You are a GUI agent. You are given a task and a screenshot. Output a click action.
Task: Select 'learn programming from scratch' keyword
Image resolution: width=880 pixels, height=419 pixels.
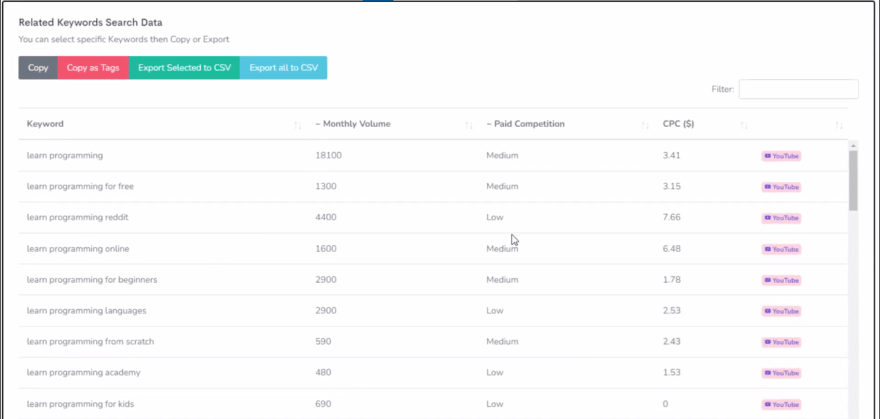click(90, 341)
